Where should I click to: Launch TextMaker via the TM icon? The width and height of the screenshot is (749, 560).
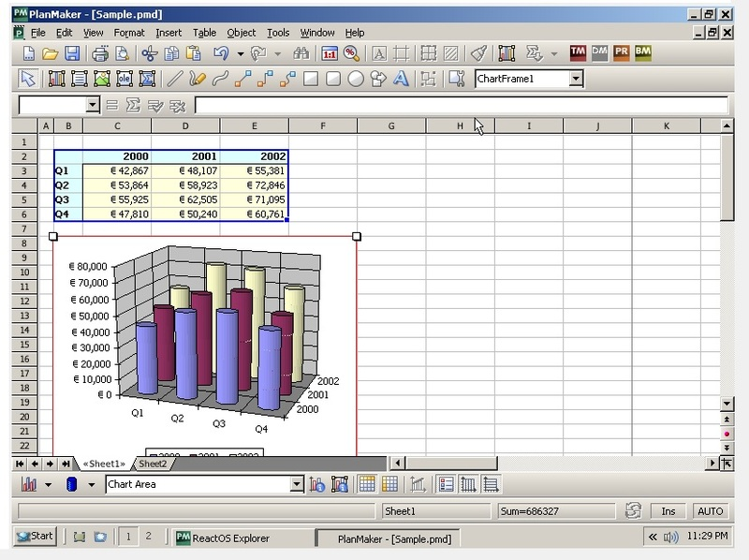[579, 53]
